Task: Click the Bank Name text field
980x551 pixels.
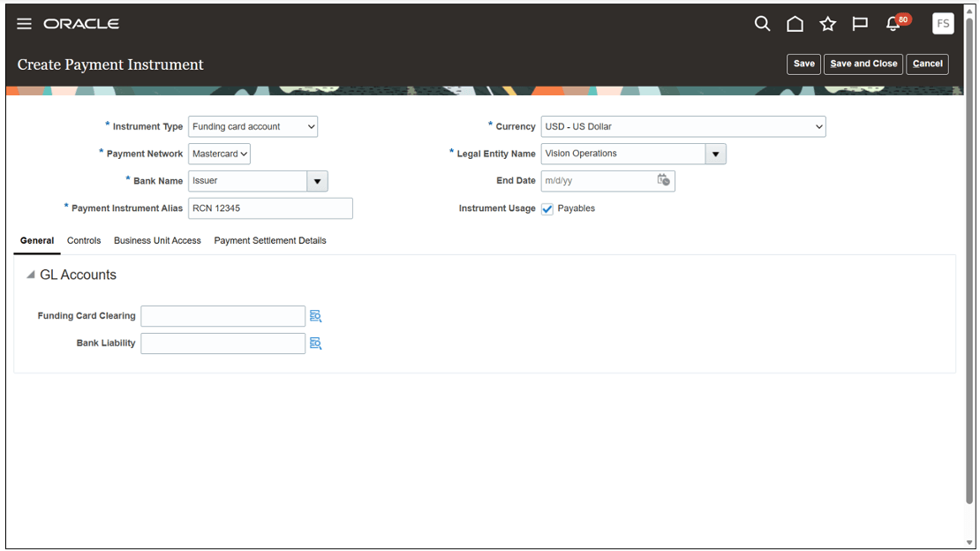Action: [247, 181]
